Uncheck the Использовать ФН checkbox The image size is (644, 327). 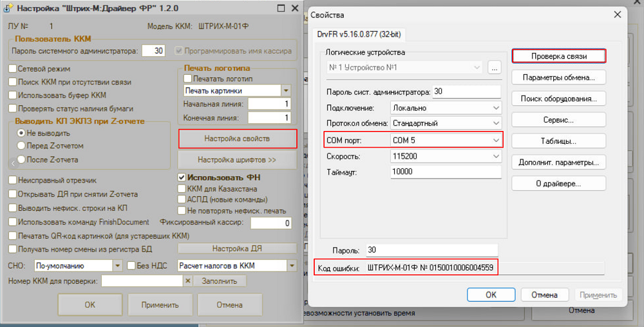pos(182,177)
